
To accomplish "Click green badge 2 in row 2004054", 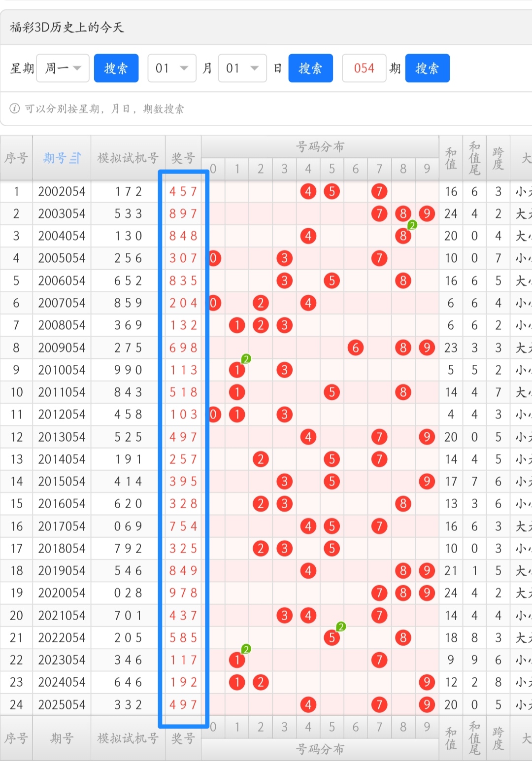I will 412,225.
